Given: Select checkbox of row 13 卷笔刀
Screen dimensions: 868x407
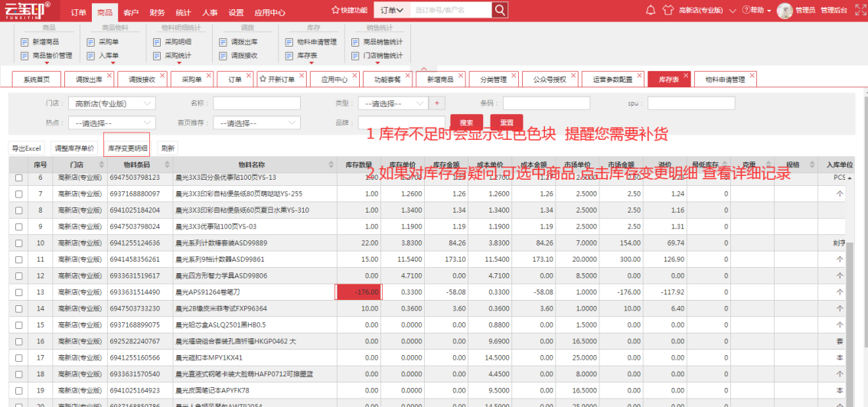Looking at the screenshot, I should [x=19, y=292].
